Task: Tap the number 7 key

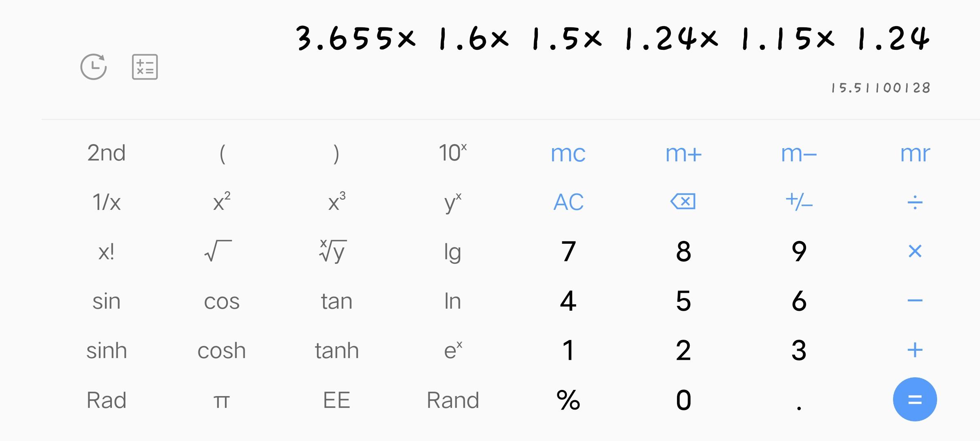Action: pyautogui.click(x=568, y=251)
